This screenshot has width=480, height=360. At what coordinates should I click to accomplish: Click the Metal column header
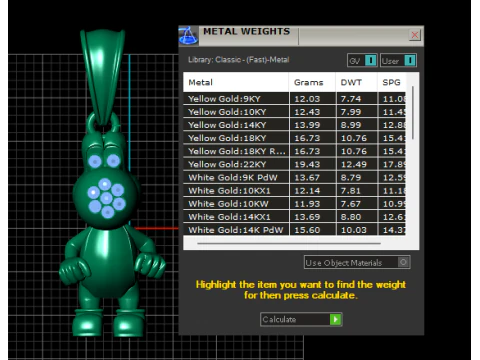[236, 82]
